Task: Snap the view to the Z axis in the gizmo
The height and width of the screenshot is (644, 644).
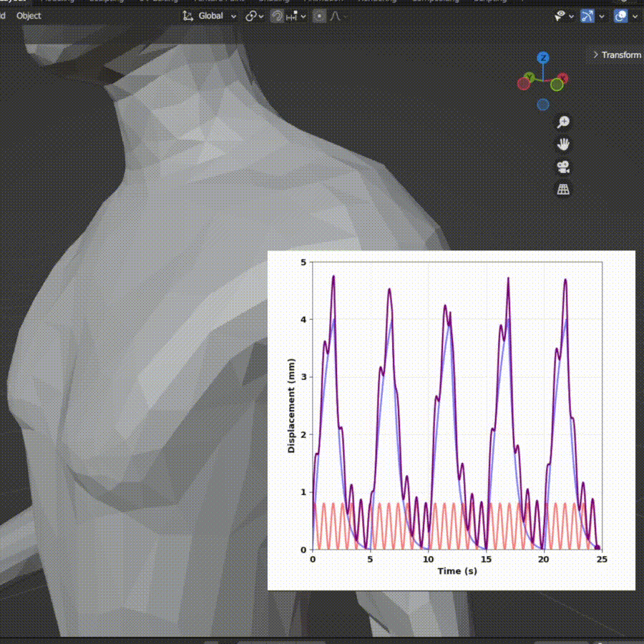Action: [543, 57]
